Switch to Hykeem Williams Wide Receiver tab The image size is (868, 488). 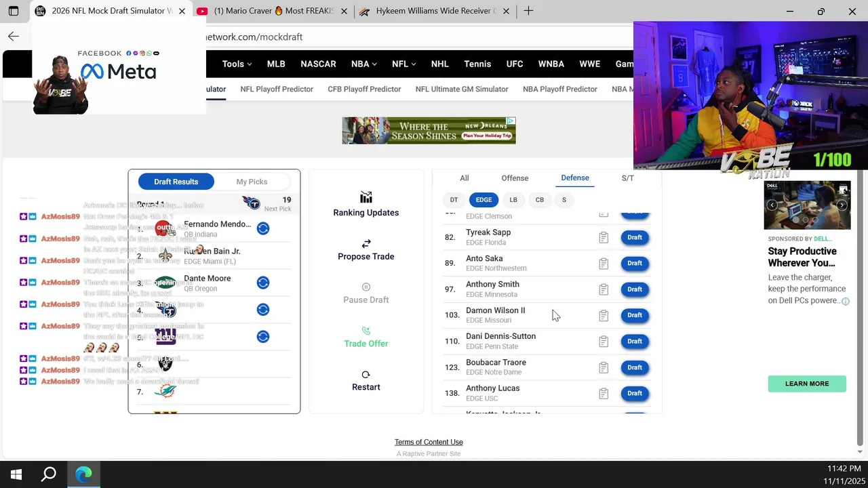[435, 11]
